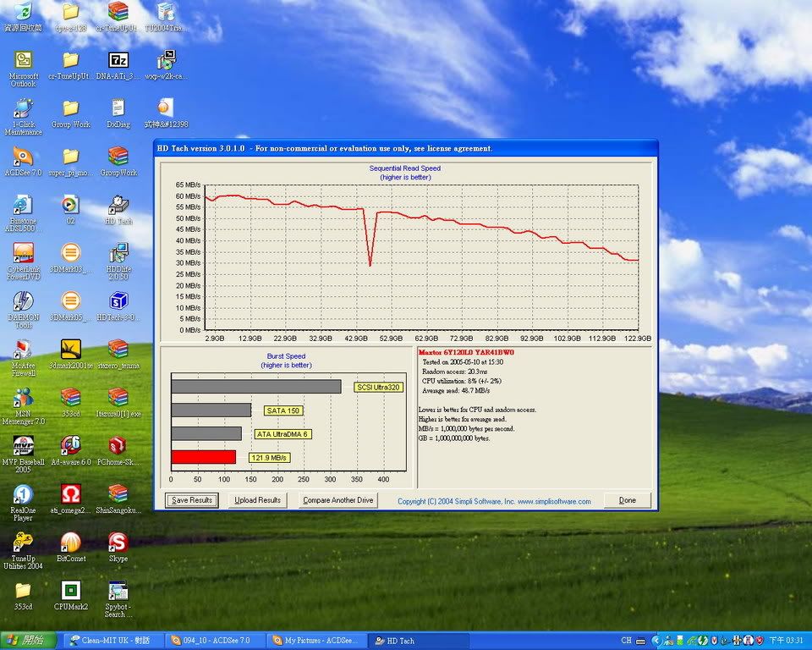812x650 pixels.
Task: Open the cpu-z-128 folder icon
Action: 70,17
